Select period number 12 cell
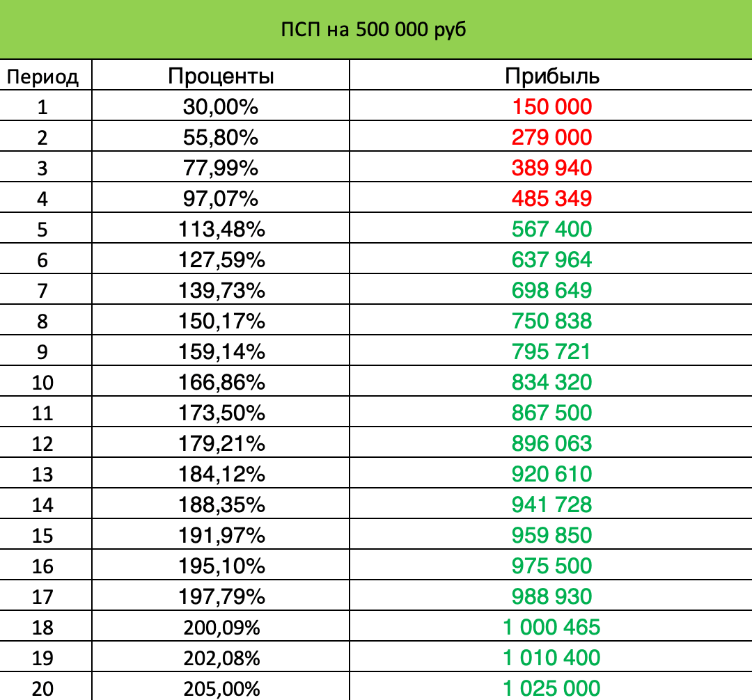The height and width of the screenshot is (700, 752). pos(42,443)
